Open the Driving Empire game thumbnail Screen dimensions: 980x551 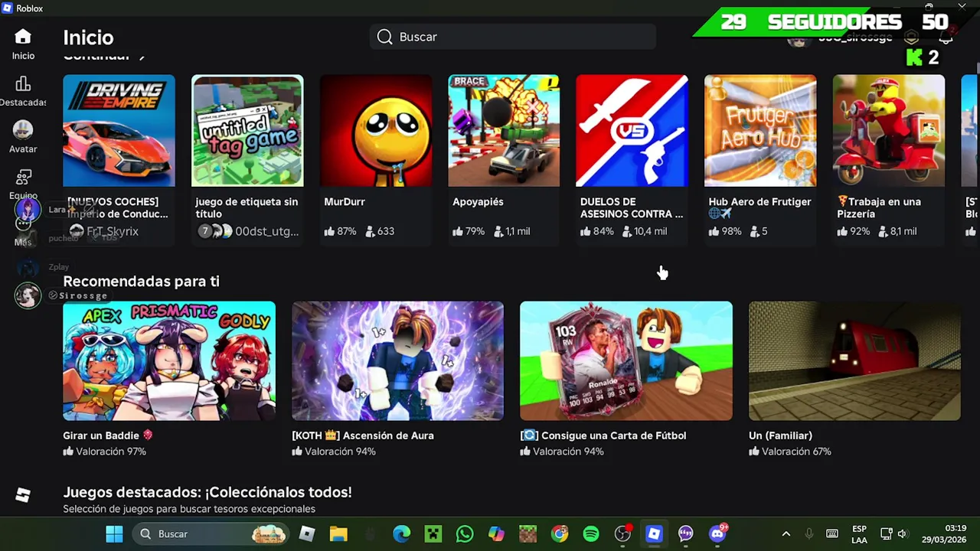119,131
